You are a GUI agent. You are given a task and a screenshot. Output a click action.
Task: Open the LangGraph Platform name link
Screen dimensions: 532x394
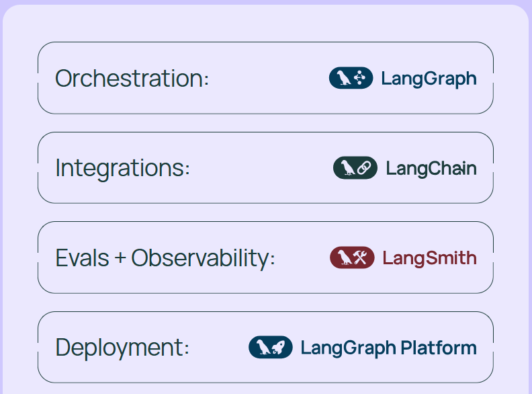click(x=388, y=348)
